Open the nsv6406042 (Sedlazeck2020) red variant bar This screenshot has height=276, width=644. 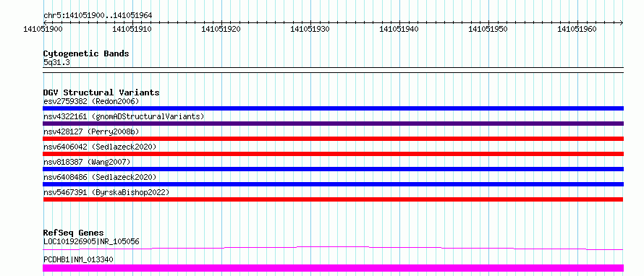333,154
